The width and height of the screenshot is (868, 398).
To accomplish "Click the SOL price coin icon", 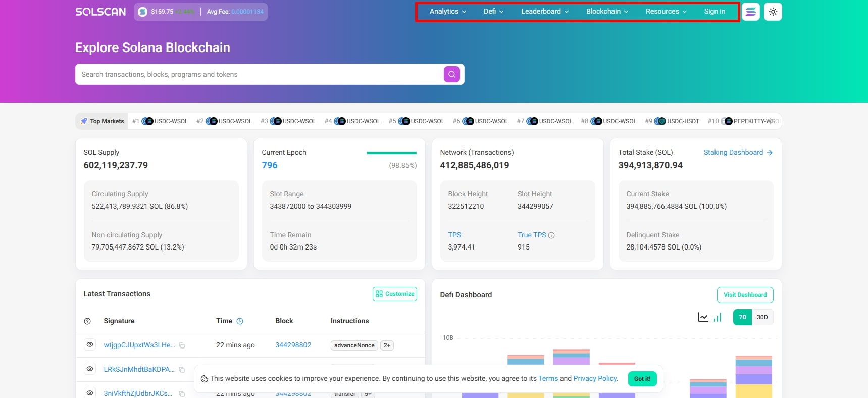I will coord(143,12).
